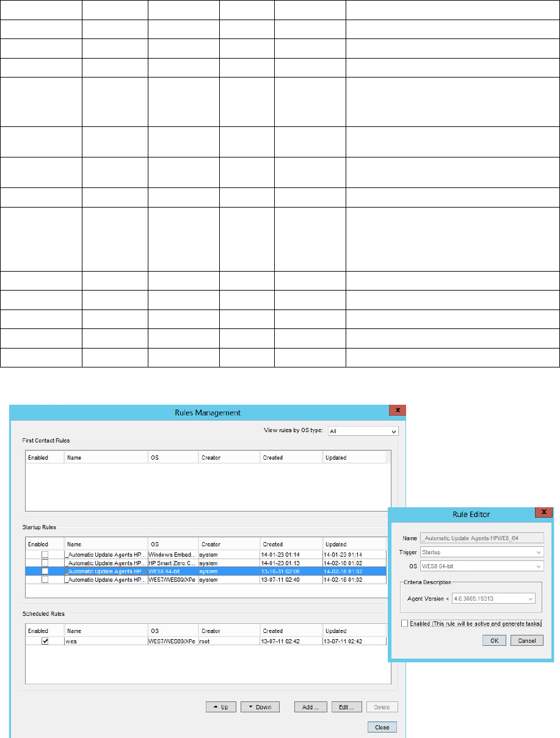Click OS column header in Startup Rules
Viewport: 560px width, 738px height.
pos(173,544)
